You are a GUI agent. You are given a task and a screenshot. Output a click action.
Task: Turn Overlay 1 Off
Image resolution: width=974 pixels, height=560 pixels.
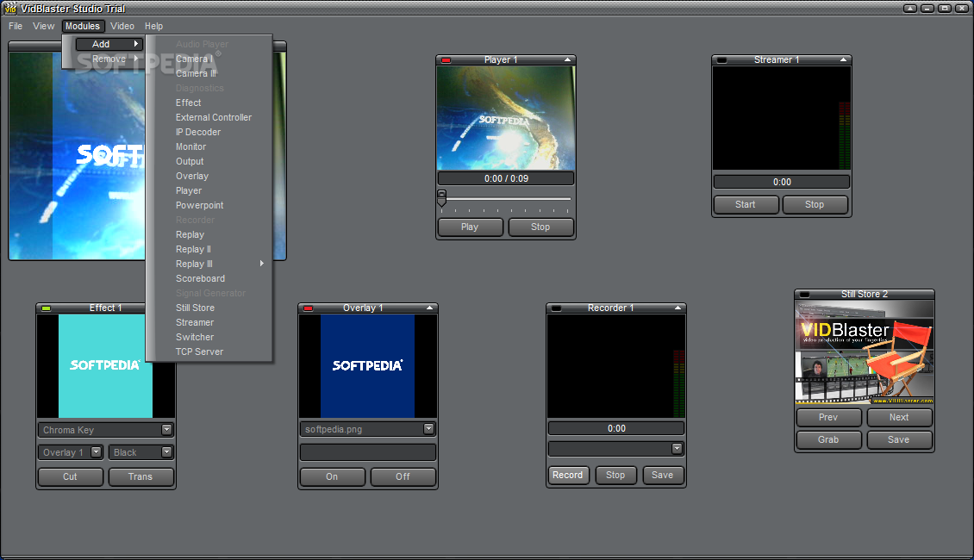click(x=403, y=476)
